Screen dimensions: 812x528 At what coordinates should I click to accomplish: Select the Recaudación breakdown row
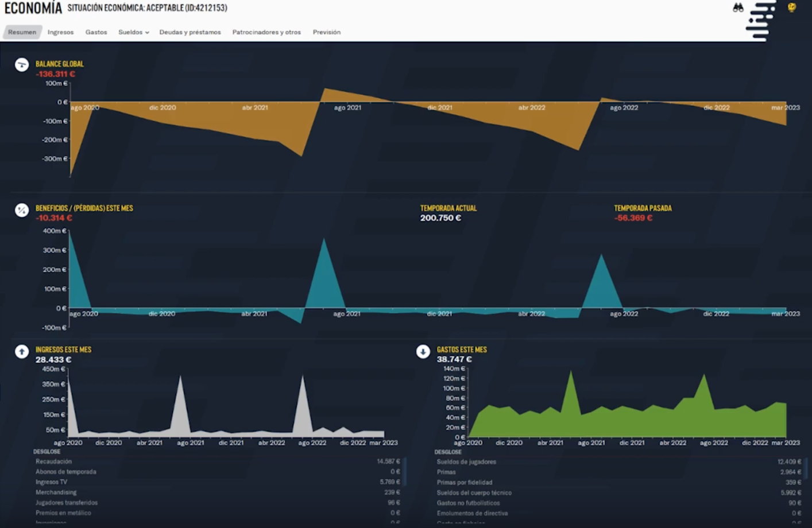[218, 461]
